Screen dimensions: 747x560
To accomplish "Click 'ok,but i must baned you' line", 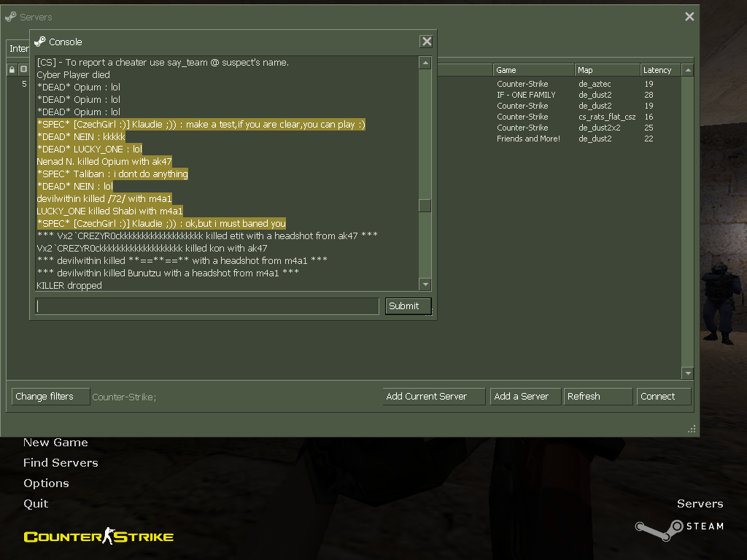I will (161, 223).
